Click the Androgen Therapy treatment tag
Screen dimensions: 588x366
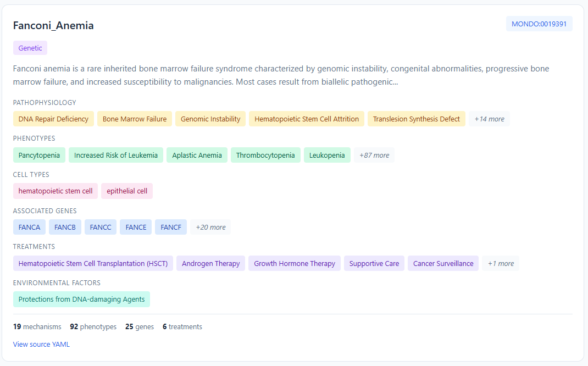coord(211,263)
